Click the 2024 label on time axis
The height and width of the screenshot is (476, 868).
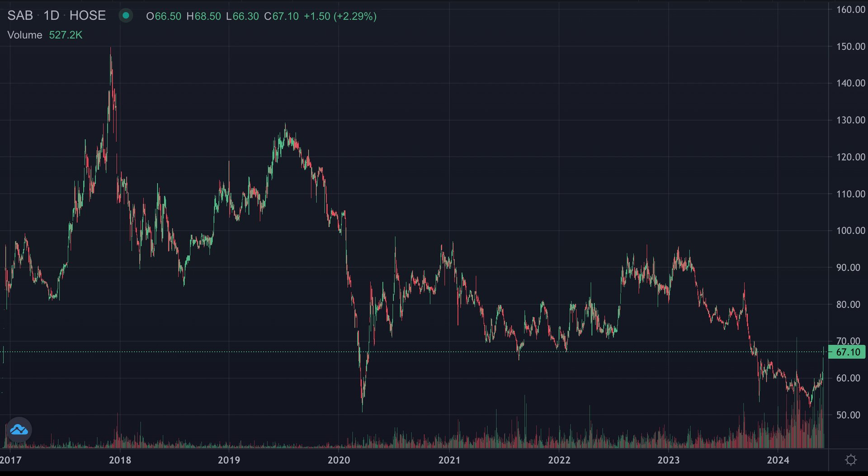pyautogui.click(x=778, y=460)
